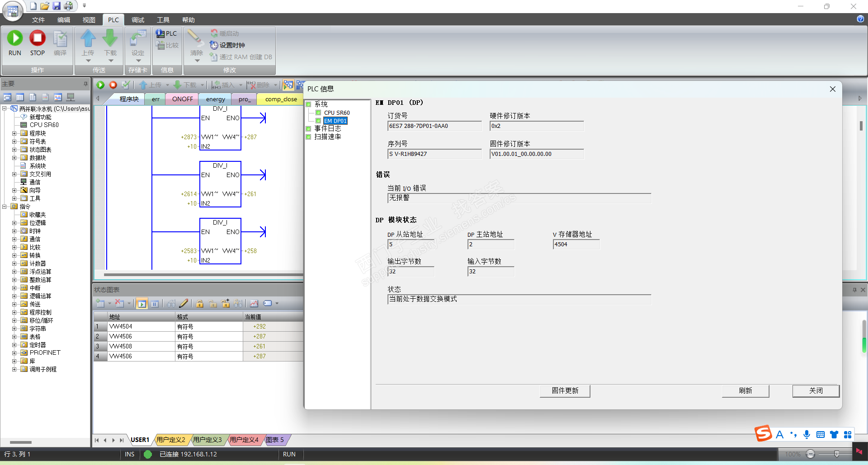Click the Sogou microphone voice input icon
Image resolution: width=868 pixels, height=465 pixels.
tap(807, 435)
